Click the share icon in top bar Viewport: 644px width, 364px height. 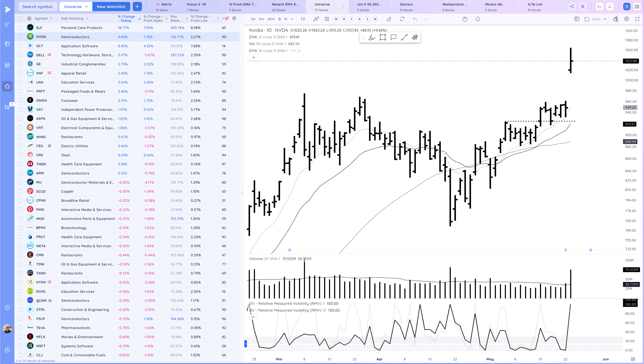tap(572, 7)
